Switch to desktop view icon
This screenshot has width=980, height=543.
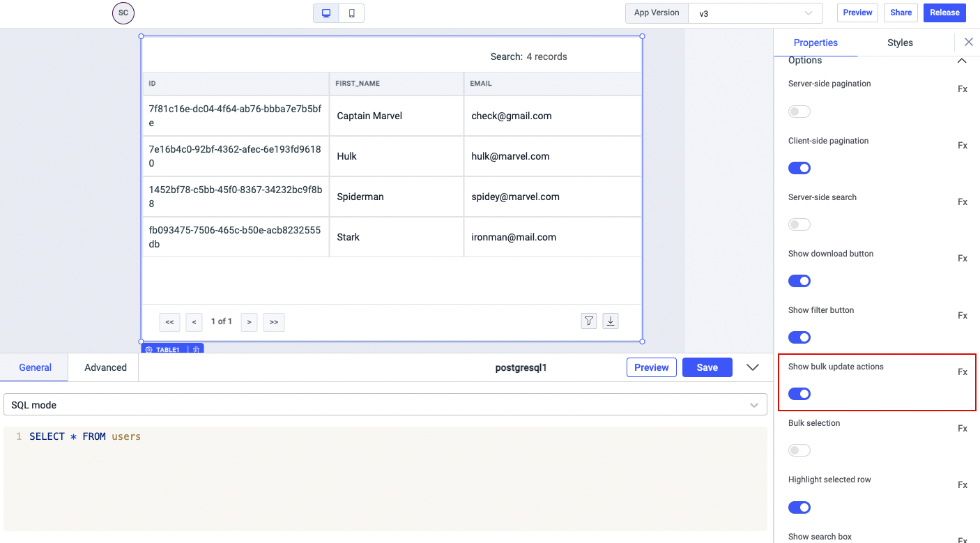tap(326, 13)
